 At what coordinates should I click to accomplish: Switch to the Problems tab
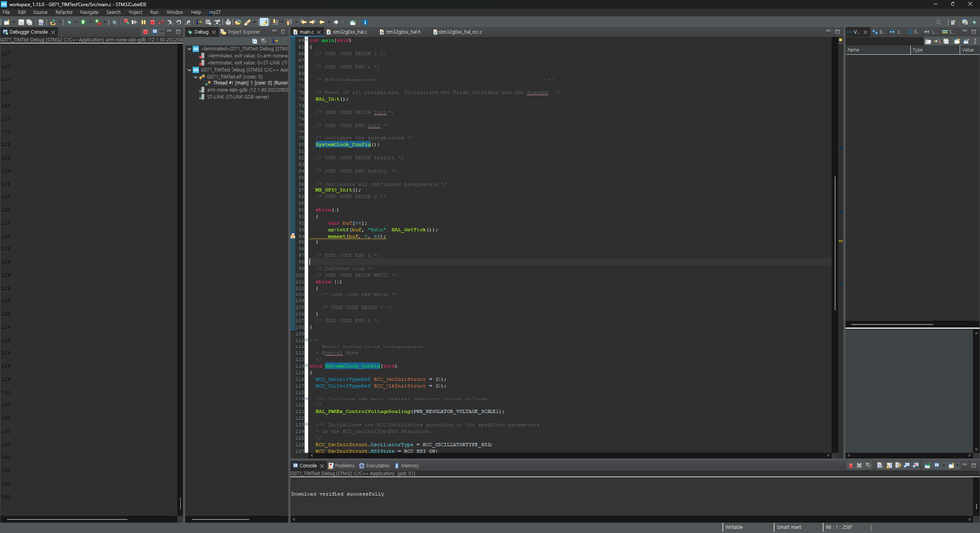pyautogui.click(x=341, y=466)
